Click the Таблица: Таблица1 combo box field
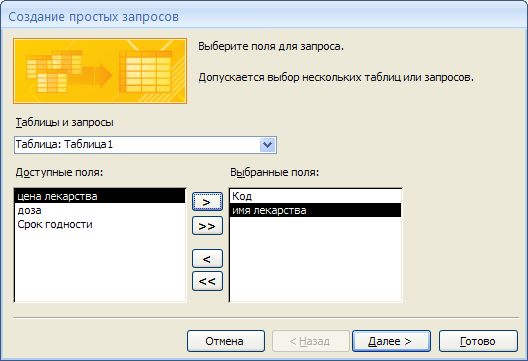Screen dimensions: 528x361 (145, 145)
